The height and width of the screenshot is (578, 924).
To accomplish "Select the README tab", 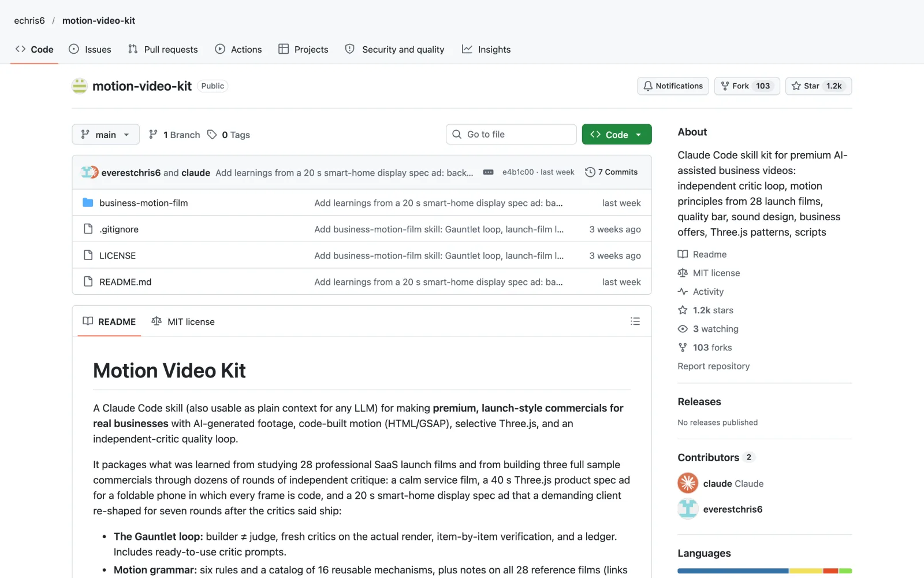I will click(109, 321).
